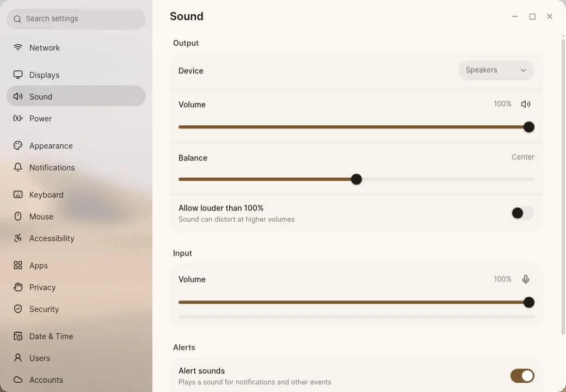Click the Privacy hand icon

(17, 287)
